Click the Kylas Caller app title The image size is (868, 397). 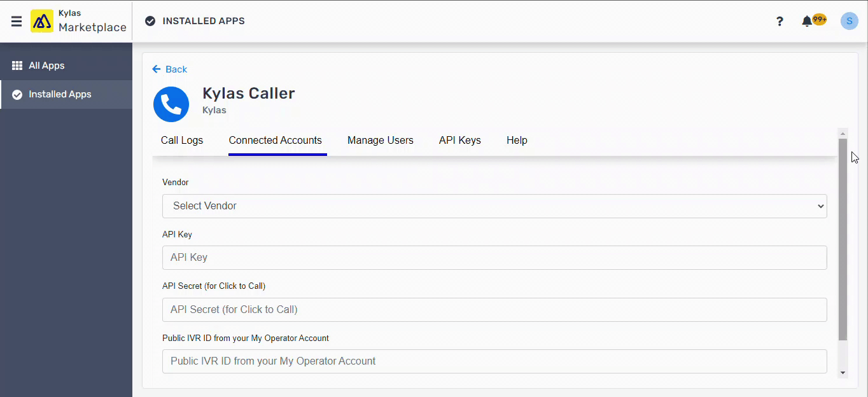[x=249, y=94]
